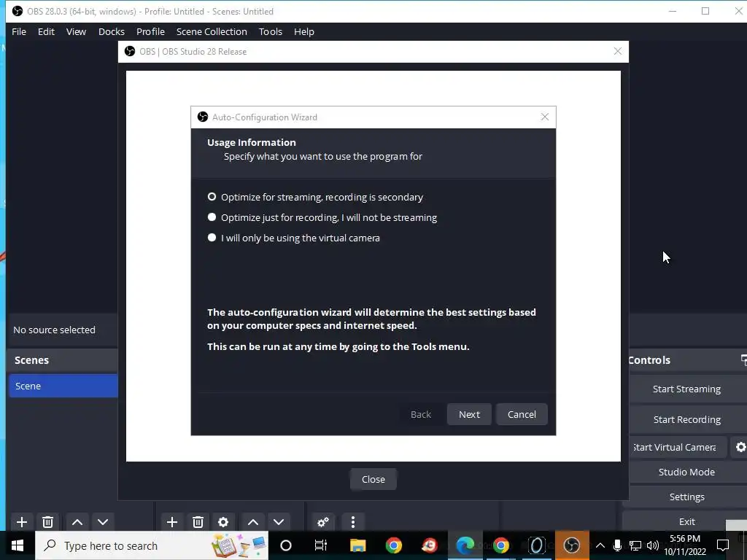Select Optimize for streaming option
747x560 pixels.
[315, 197]
